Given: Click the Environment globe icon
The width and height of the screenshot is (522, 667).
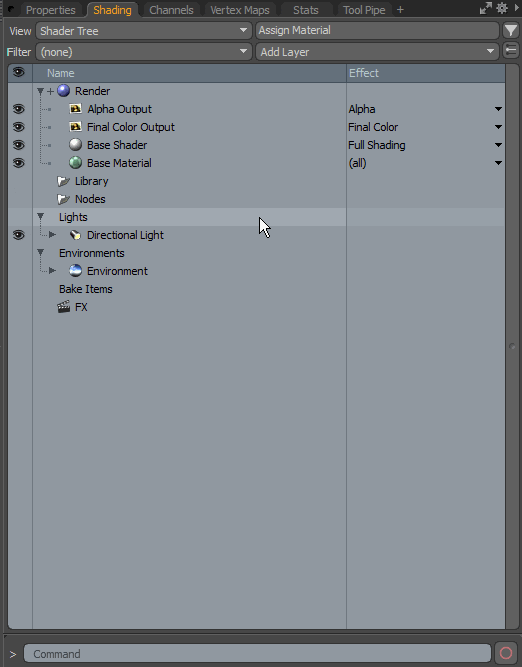Looking at the screenshot, I should [75, 271].
